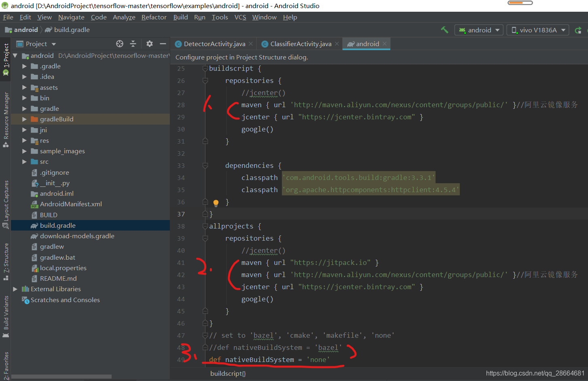This screenshot has width=588, height=381.
Task: Click the fold end marker at line 46
Action: click(205, 323)
